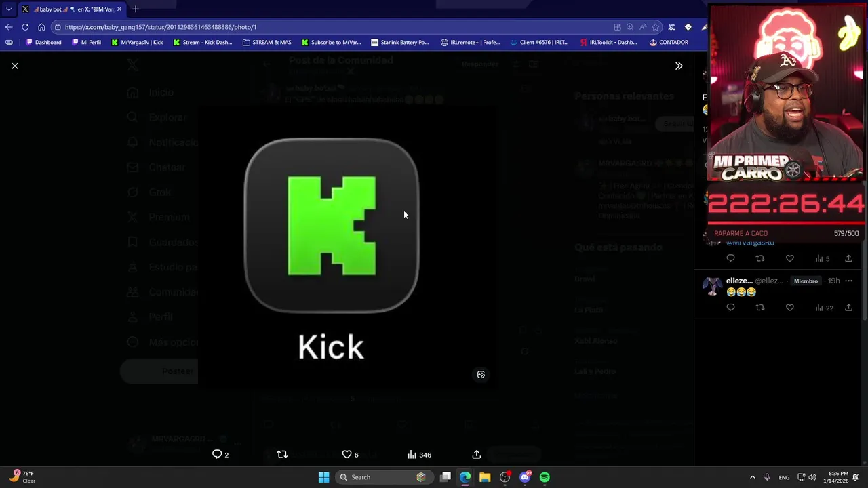This screenshot has width=868, height=488.
Task: Open the IRLremote+ bookmark
Action: 470,42
